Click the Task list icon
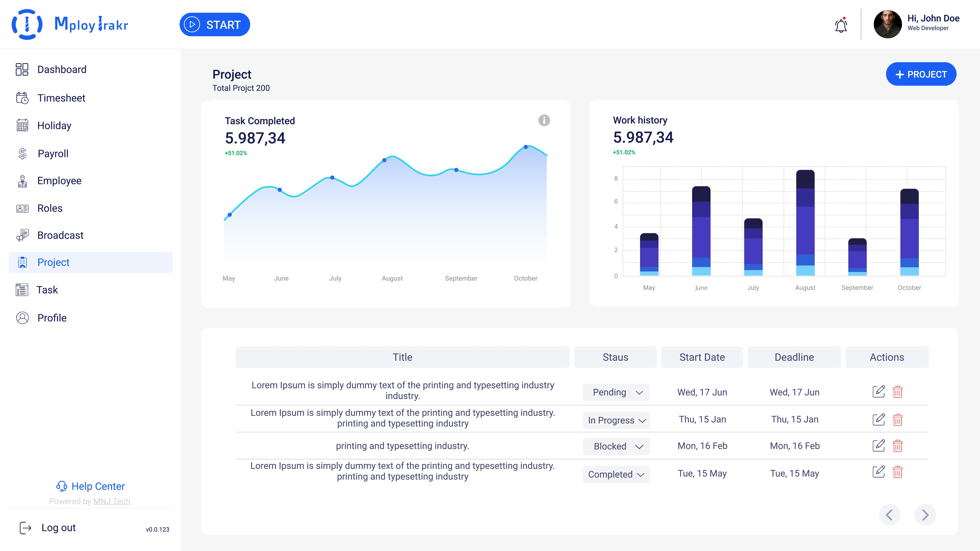This screenshot has height=551, width=980. point(22,290)
